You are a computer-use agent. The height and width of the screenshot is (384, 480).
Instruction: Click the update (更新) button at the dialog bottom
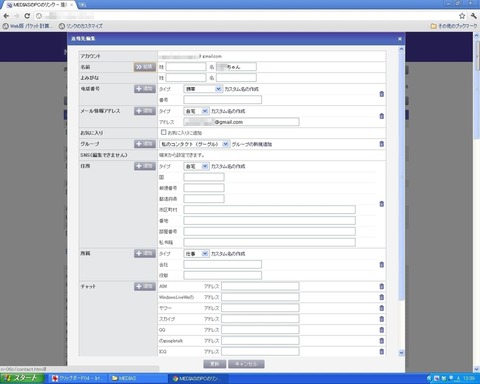(215, 364)
